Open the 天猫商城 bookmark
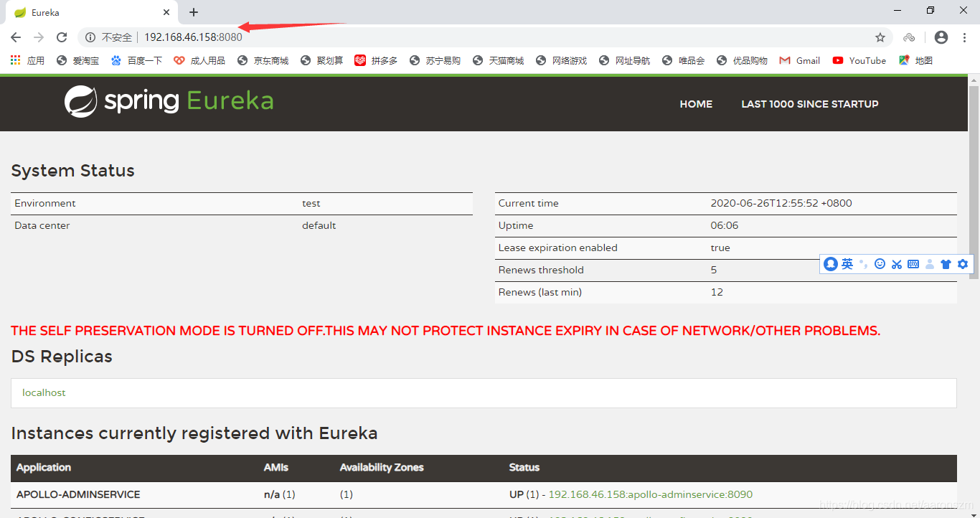The height and width of the screenshot is (518, 980). 498,61
